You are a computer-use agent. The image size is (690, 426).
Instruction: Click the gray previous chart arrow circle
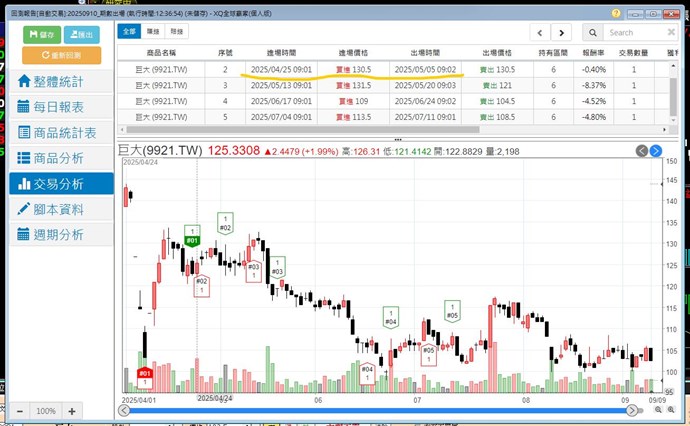642,151
